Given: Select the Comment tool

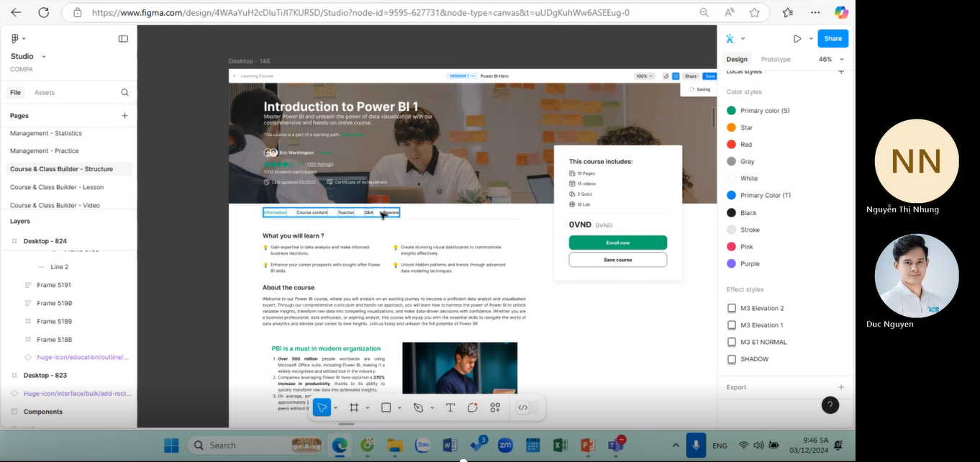Looking at the screenshot, I should pyautogui.click(x=473, y=407).
